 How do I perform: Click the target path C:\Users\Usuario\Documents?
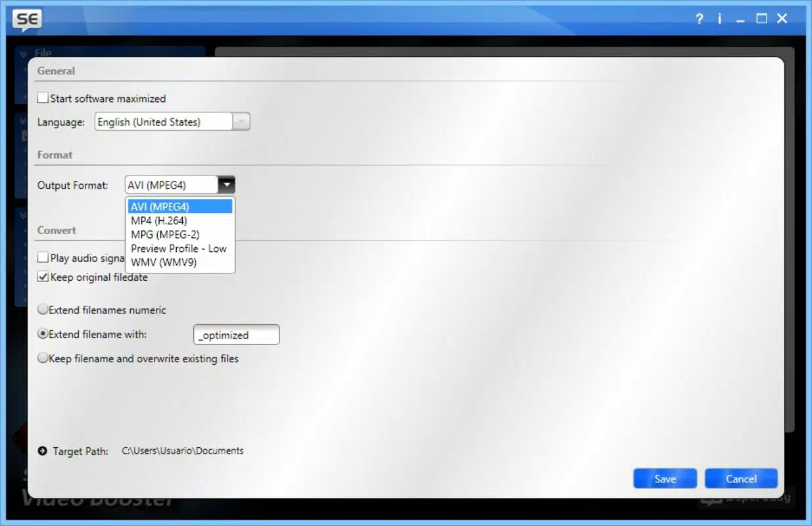(x=183, y=451)
